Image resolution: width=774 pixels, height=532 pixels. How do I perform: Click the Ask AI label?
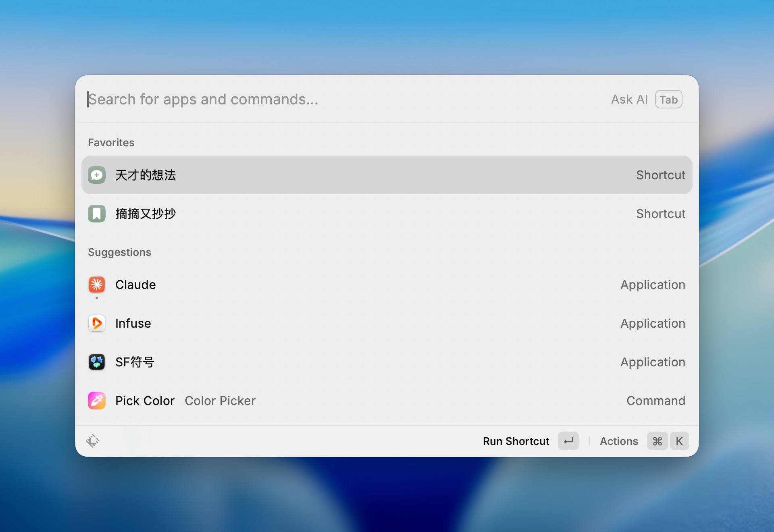(629, 100)
